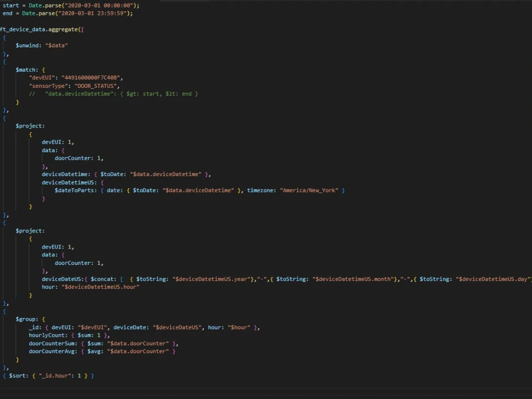Click the "$data" string value
The height and width of the screenshot is (399, 532).
coord(56,45)
